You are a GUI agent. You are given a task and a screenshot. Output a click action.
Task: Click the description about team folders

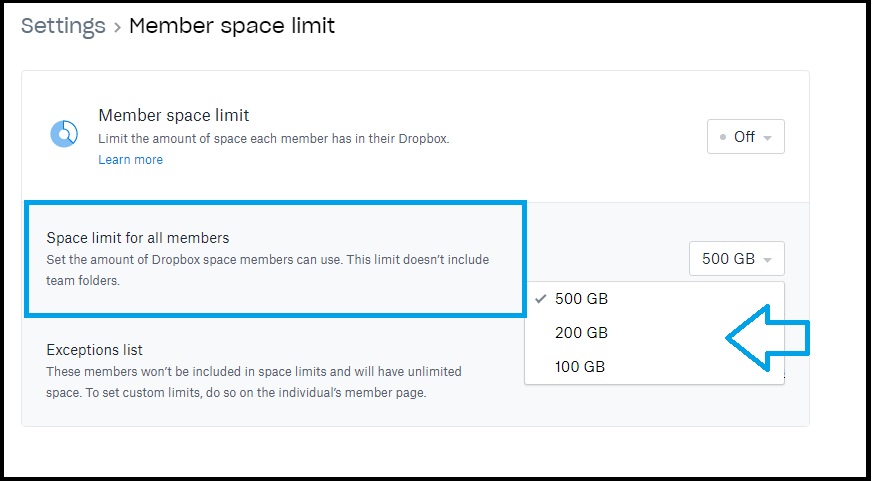(x=267, y=270)
